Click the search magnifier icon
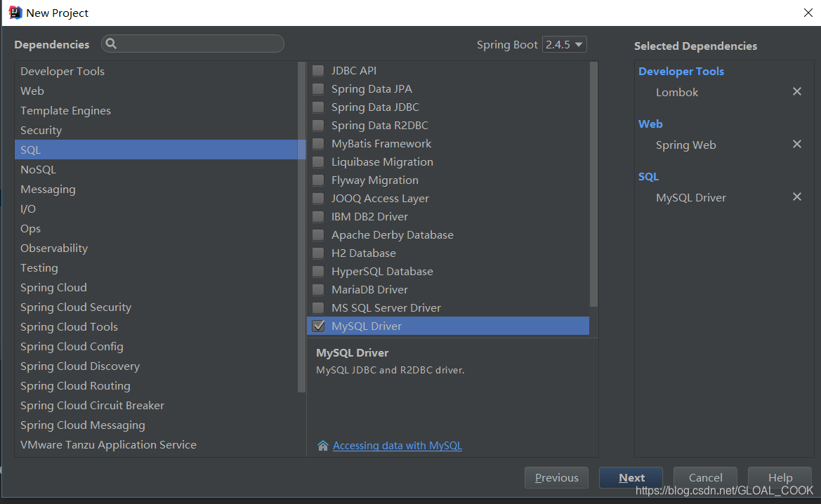Viewport: 821px width, 504px height. 111,44
